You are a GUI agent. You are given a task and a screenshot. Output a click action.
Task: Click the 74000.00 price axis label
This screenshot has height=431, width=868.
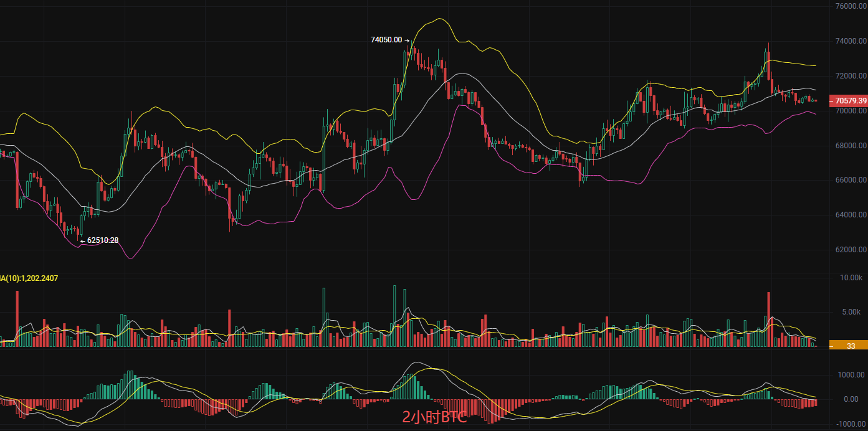851,41
